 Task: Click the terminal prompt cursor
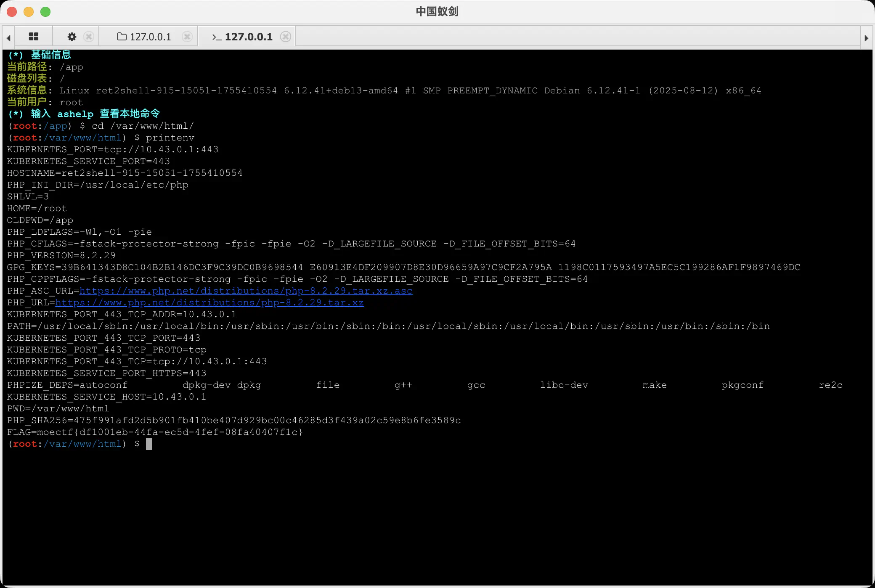(149, 444)
